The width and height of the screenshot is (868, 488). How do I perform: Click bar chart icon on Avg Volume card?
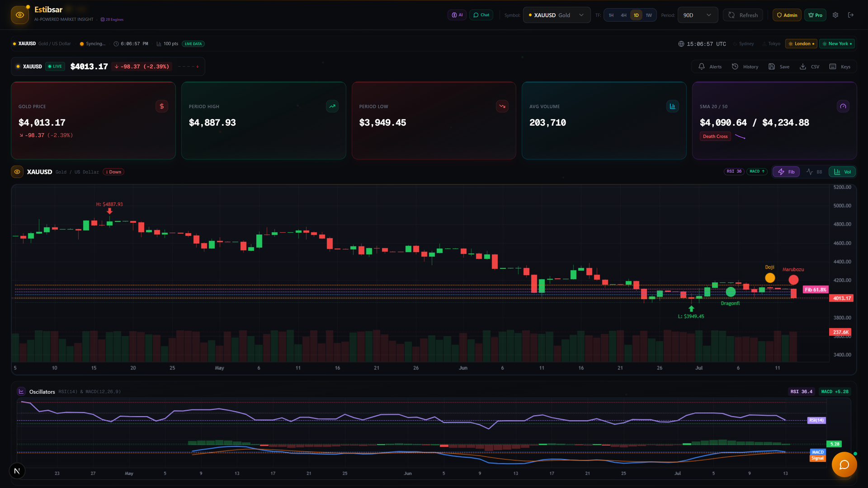(x=673, y=106)
